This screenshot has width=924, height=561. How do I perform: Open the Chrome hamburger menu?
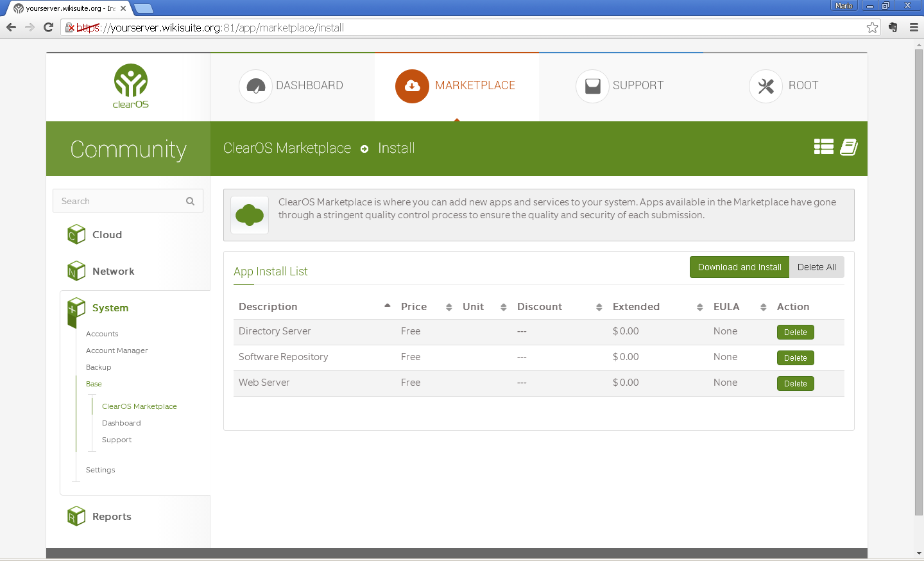914,28
